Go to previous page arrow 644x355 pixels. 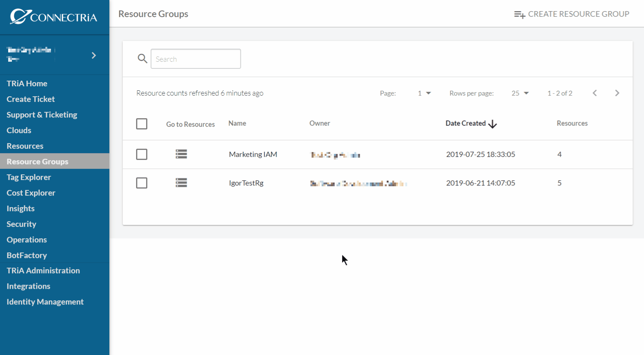click(x=595, y=93)
